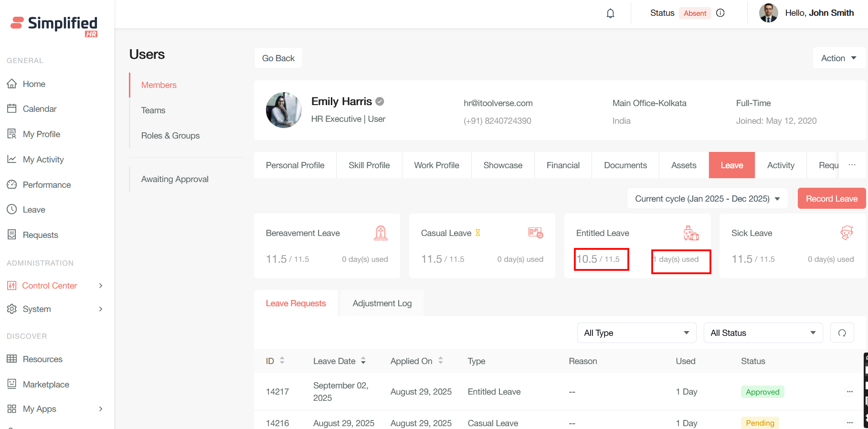Image resolution: width=868 pixels, height=429 pixels.
Task: Click the Casual Leave hourglass icon
Action: point(477,233)
